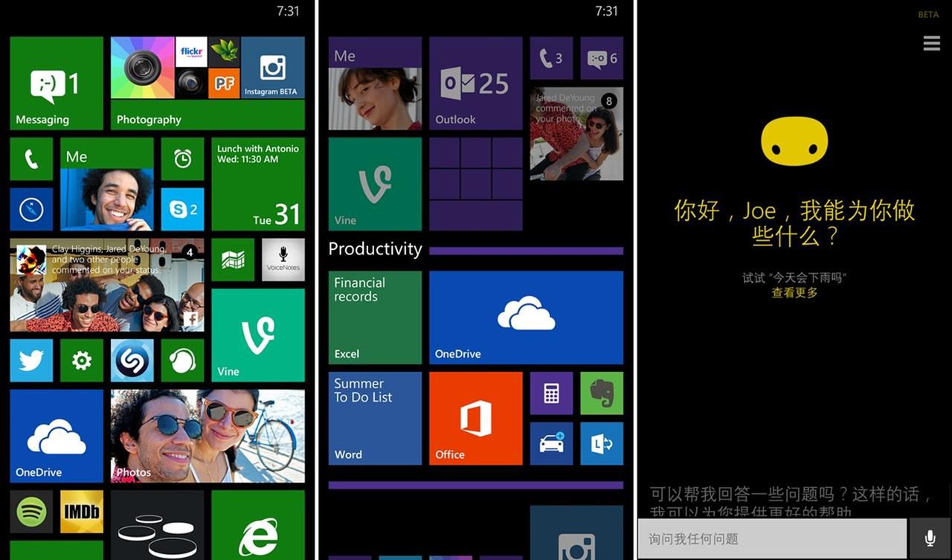Open the Outlook tile showing 25
The height and width of the screenshot is (560, 952).
point(476,83)
